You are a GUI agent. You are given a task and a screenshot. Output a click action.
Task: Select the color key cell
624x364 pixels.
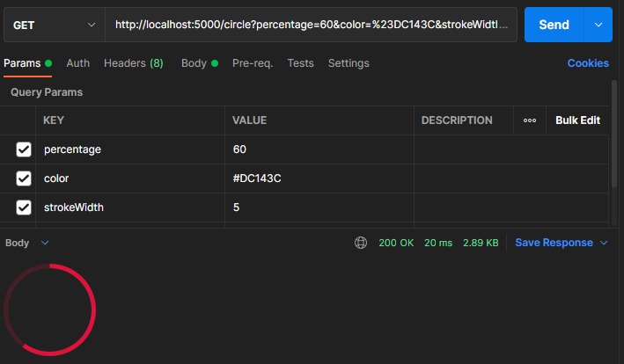pyautogui.click(x=130, y=178)
